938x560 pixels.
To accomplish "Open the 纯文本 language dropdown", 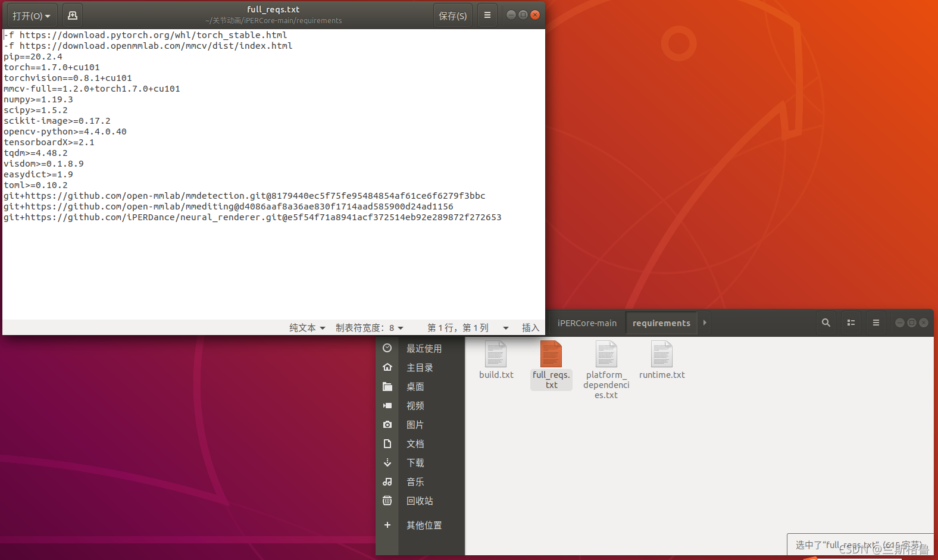I will 307,328.
